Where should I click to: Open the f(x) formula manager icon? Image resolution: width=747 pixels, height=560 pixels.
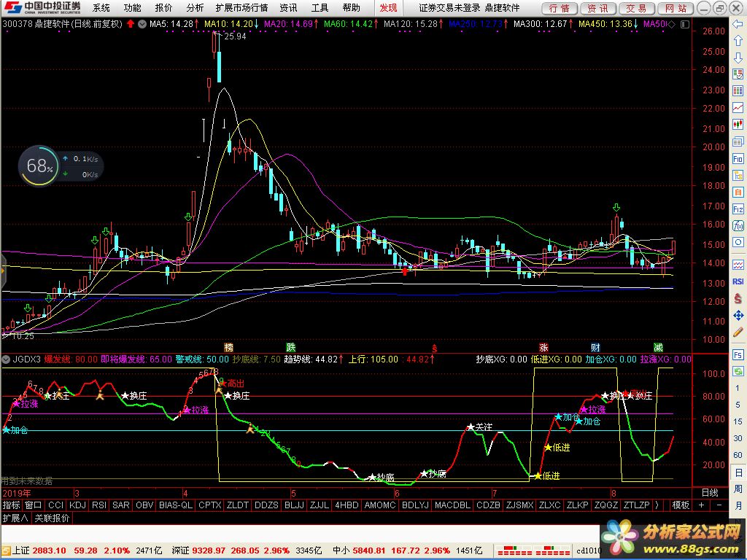tap(738, 226)
